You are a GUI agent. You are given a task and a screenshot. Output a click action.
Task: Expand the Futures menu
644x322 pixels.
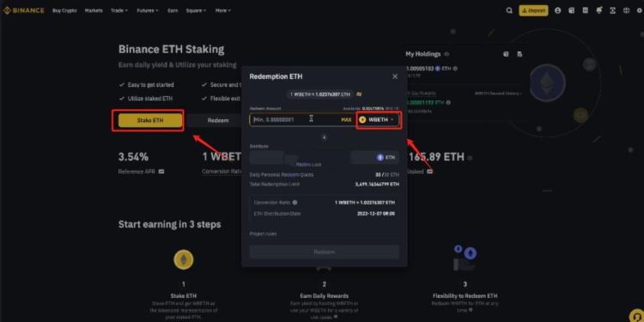pyautogui.click(x=145, y=10)
